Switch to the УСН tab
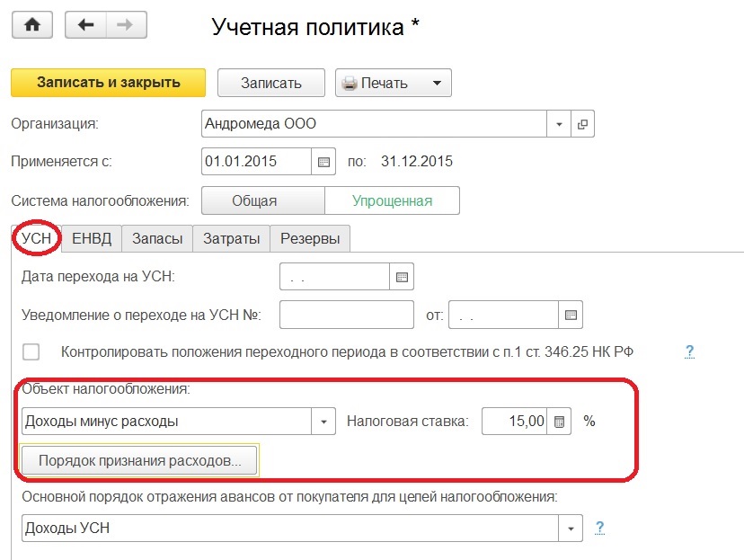Screen dimensions: 744x560 pos(37,238)
